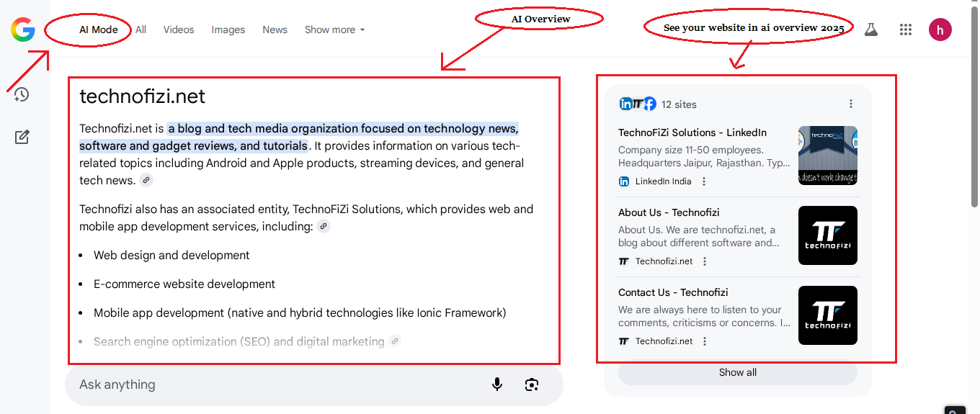Click '12 sites' text
The height and width of the screenshot is (414, 980).
coord(679,104)
